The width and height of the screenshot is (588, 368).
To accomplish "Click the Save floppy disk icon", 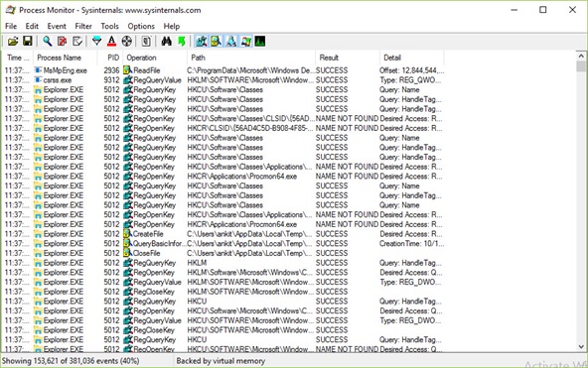I will [28, 42].
